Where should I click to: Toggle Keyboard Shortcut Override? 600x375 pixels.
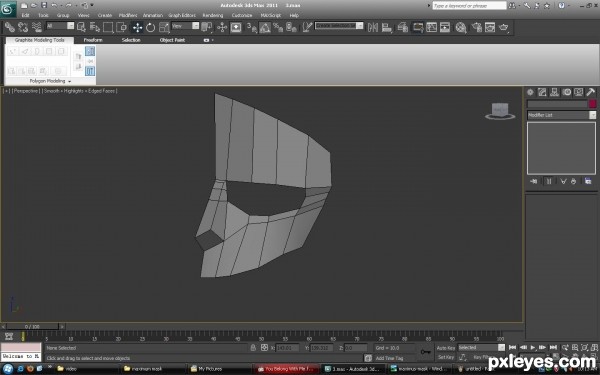coord(236,27)
